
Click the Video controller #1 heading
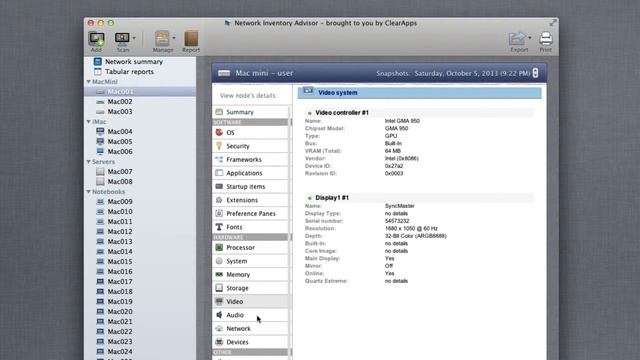click(342, 113)
